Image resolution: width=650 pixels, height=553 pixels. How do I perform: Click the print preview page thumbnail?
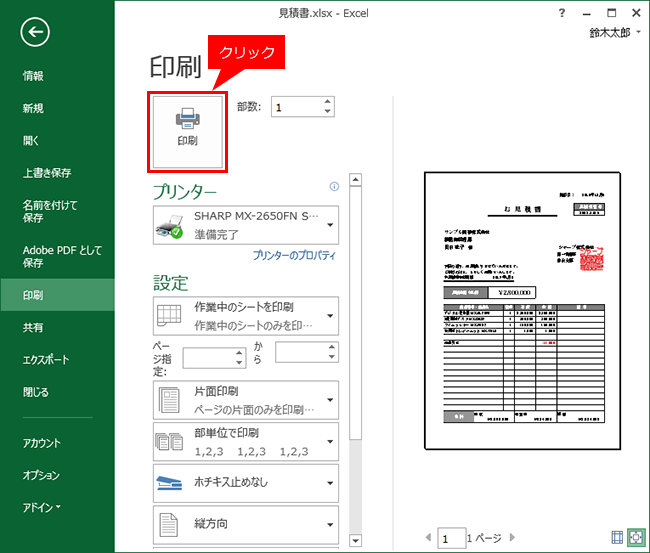[x=522, y=310]
